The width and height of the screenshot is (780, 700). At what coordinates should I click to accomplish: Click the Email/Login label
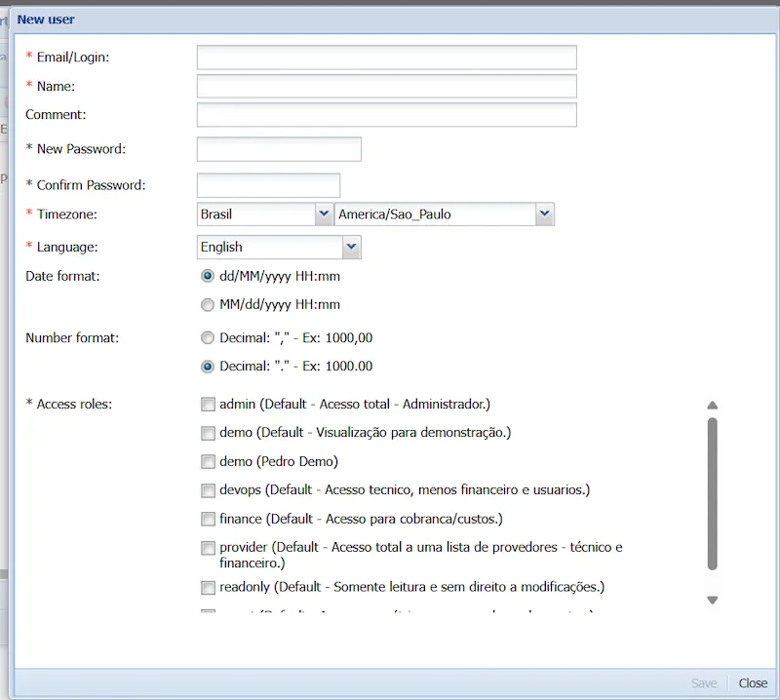pyautogui.click(x=72, y=58)
